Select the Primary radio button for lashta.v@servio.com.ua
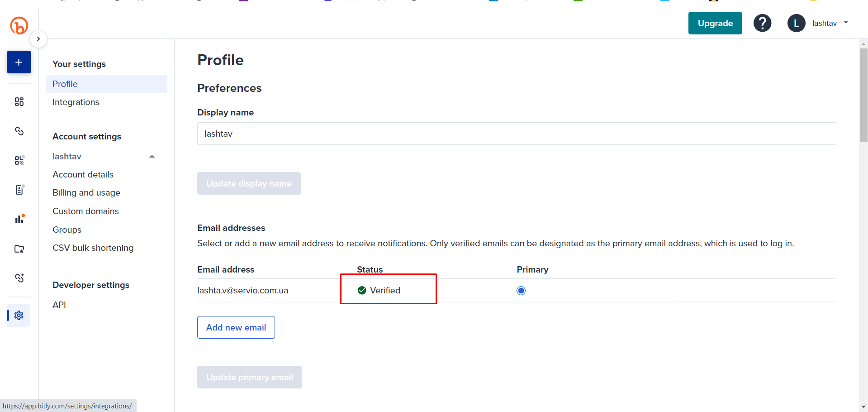Screen dimensions: 868x412 point(521,291)
